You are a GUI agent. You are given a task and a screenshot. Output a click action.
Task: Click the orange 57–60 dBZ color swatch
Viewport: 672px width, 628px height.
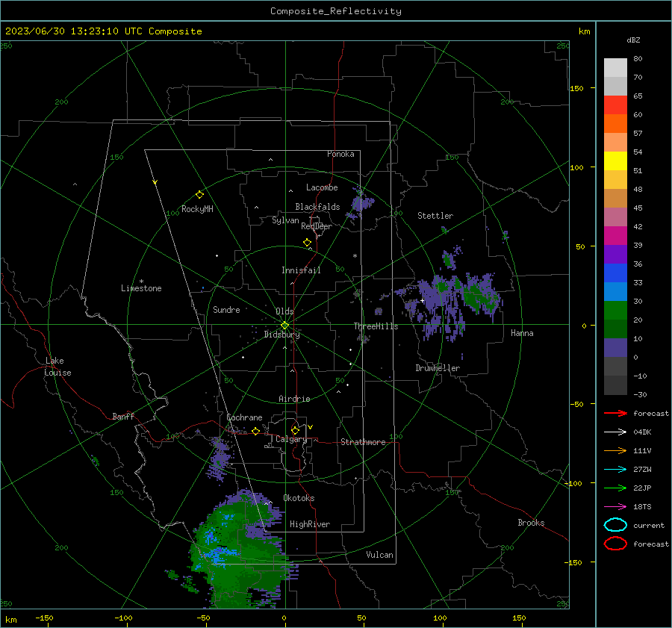pyautogui.click(x=615, y=124)
